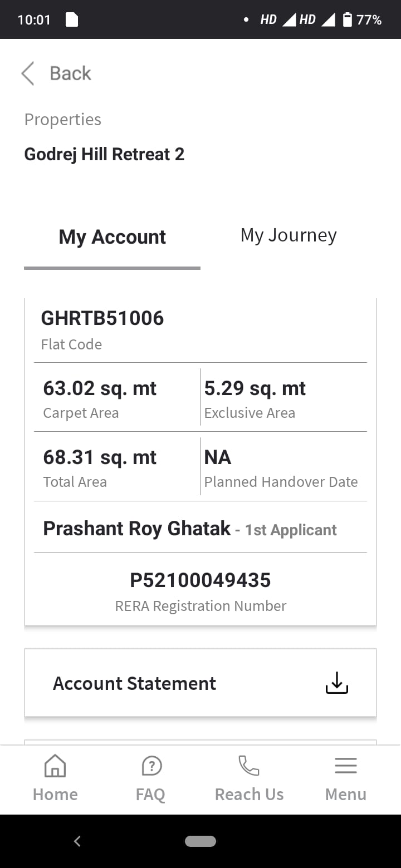Tap the Back text label
The image size is (401, 868).
(70, 73)
